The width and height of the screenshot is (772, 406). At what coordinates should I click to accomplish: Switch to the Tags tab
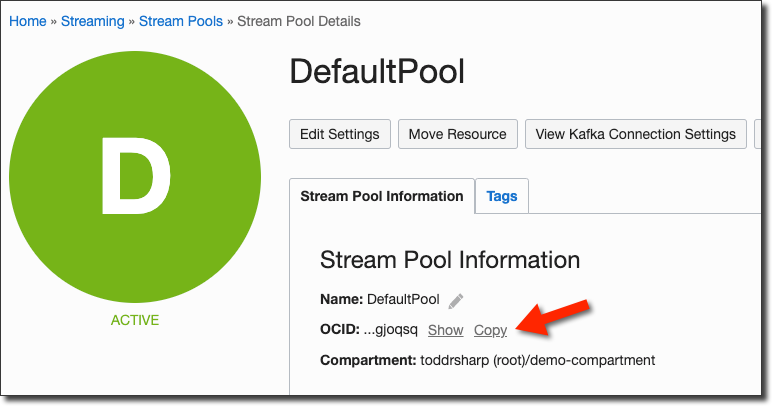pyautogui.click(x=502, y=196)
